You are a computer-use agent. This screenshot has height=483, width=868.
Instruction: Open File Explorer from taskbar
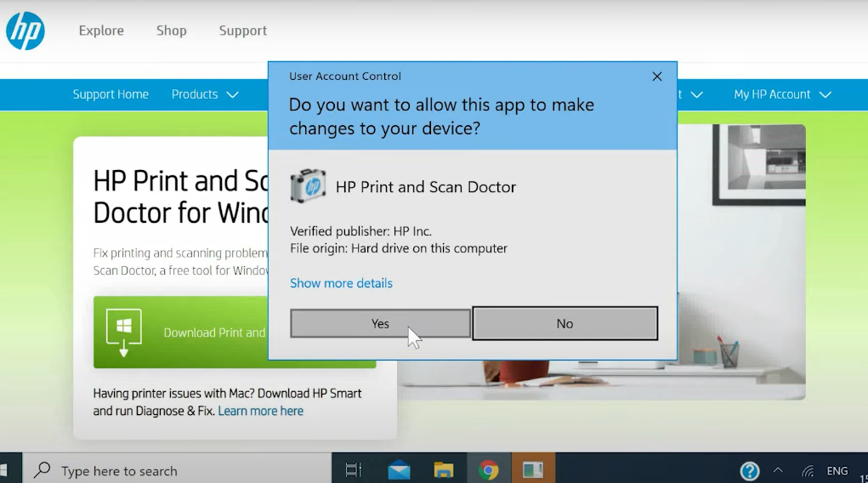pyautogui.click(x=444, y=470)
